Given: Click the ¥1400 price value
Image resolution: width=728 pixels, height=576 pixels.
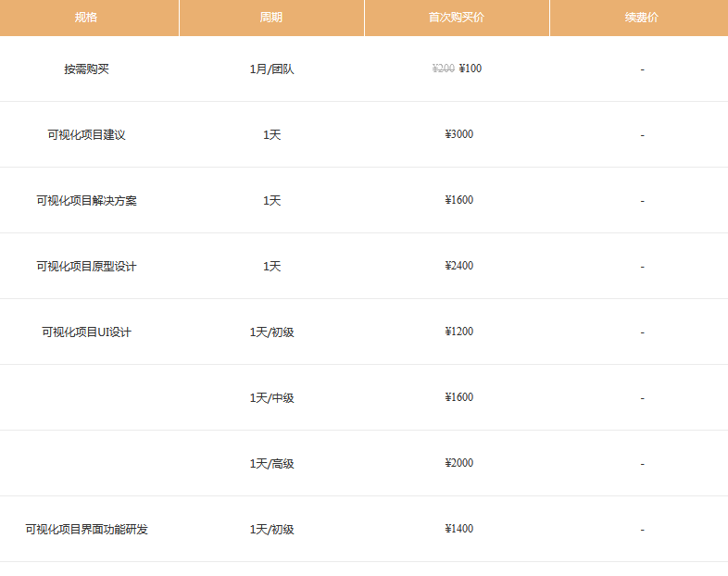Looking at the screenshot, I should (458, 529).
